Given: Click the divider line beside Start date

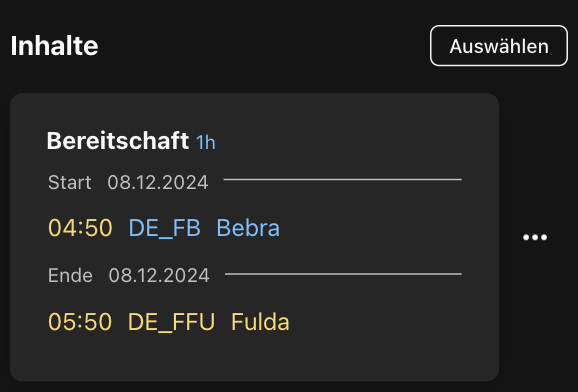Looking at the screenshot, I should tap(342, 180).
